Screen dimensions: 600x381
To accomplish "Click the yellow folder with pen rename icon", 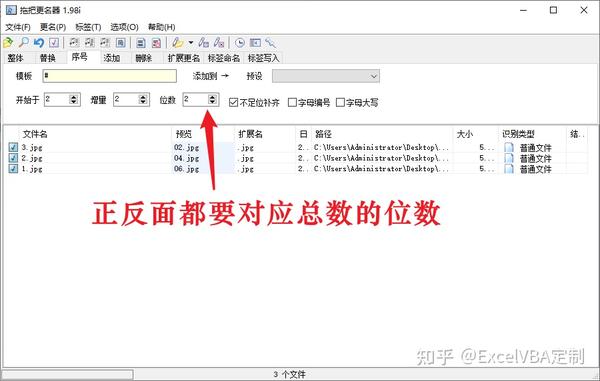I will tap(178, 43).
